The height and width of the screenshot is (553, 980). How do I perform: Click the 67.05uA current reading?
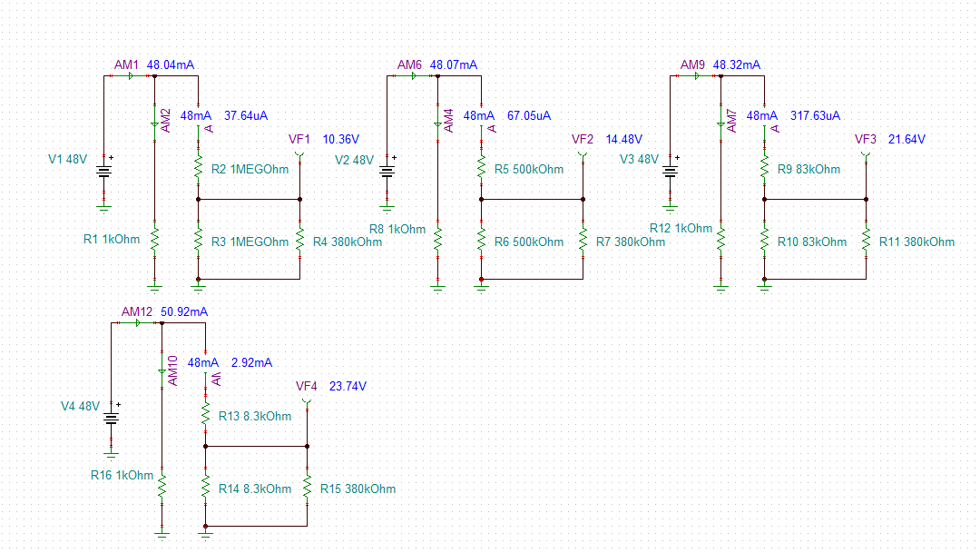pyautogui.click(x=529, y=115)
